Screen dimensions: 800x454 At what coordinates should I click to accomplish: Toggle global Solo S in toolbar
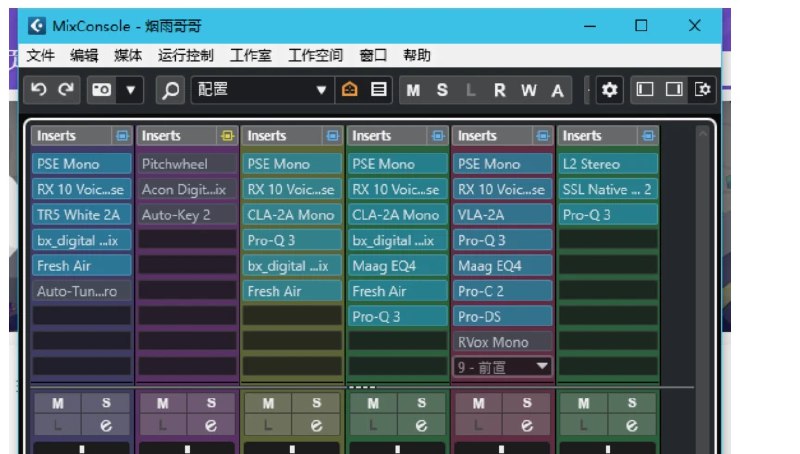point(442,90)
